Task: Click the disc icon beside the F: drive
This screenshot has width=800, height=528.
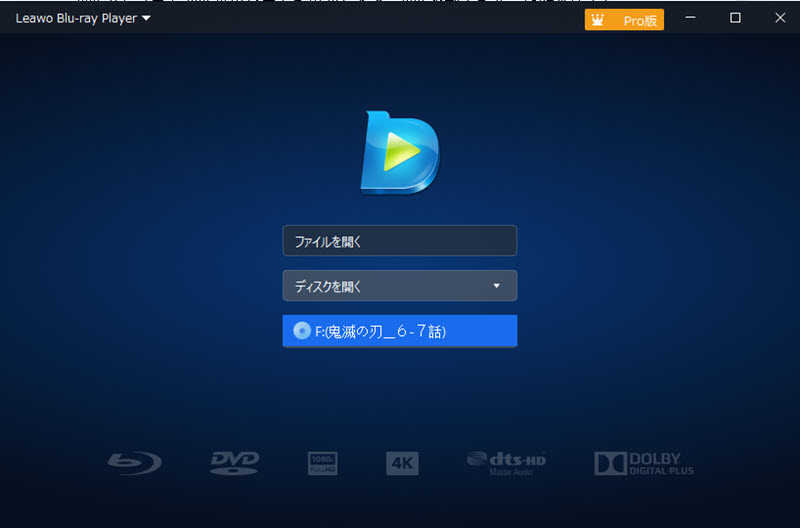Action: (x=301, y=331)
